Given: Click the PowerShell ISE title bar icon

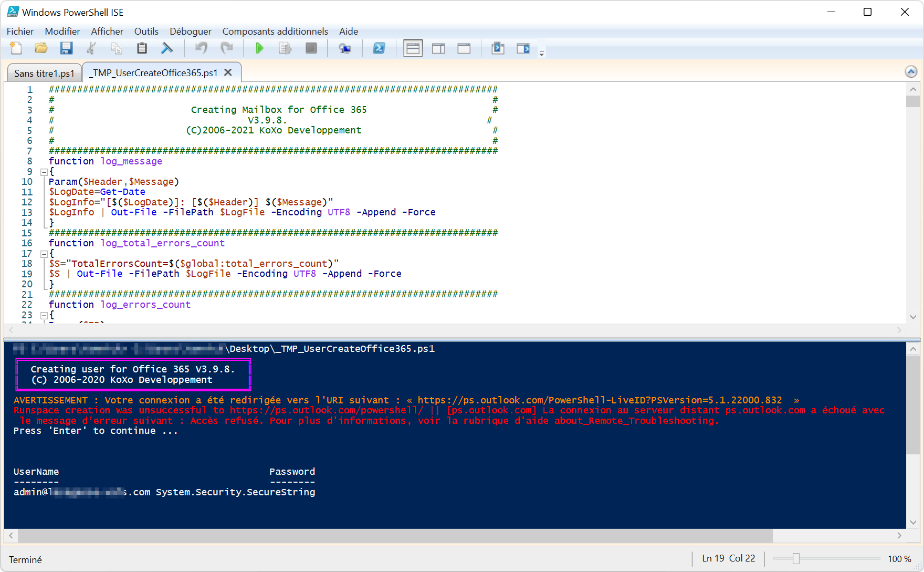Looking at the screenshot, I should pos(13,12).
